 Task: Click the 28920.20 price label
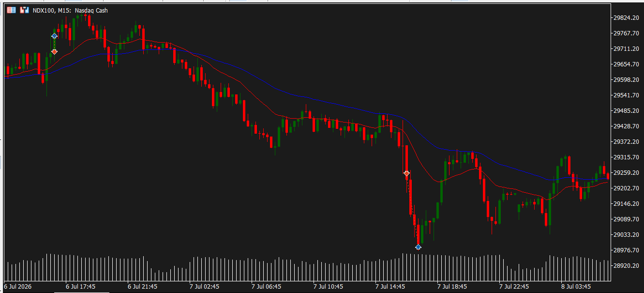pyautogui.click(x=626, y=266)
